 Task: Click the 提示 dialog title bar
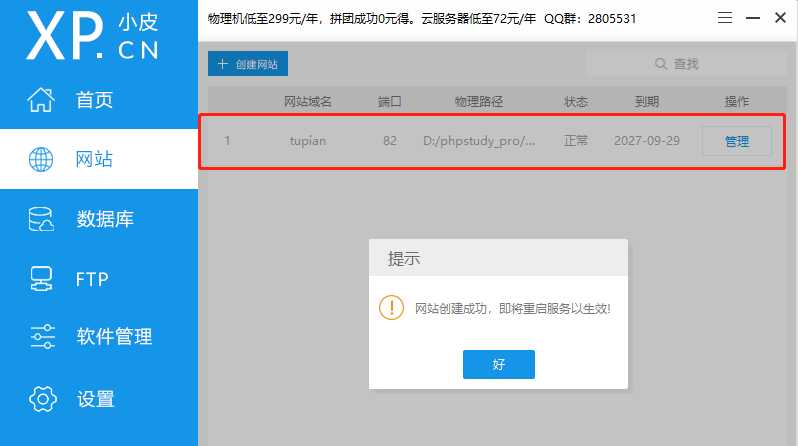click(x=498, y=258)
